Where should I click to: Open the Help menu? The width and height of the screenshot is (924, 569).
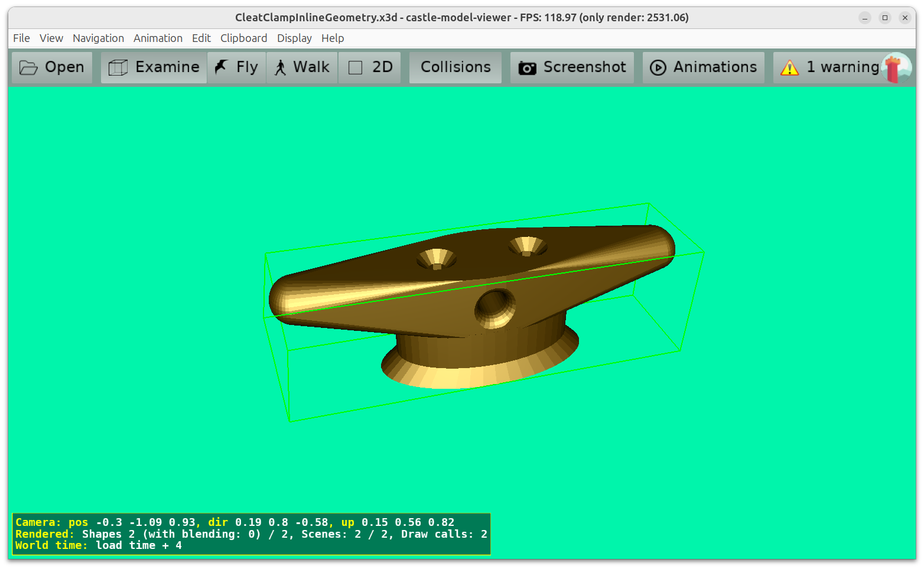point(333,38)
